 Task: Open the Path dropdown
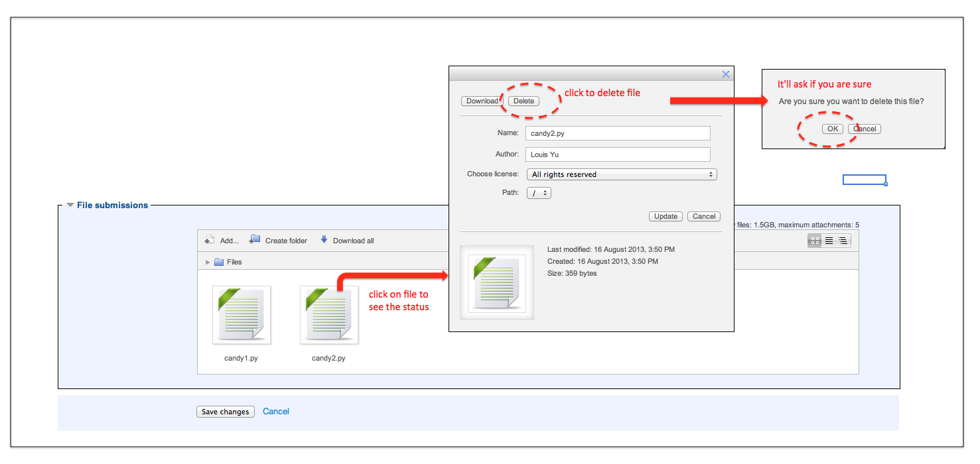coord(539,193)
